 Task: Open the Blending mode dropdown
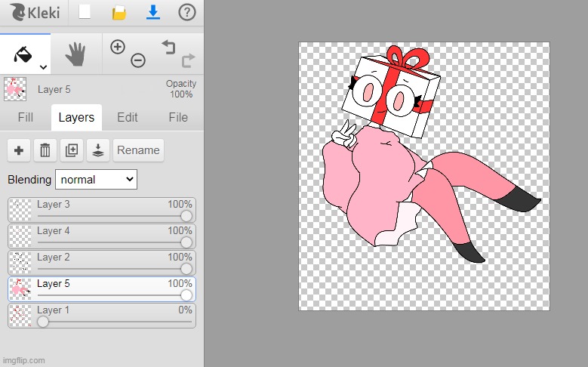coord(96,180)
